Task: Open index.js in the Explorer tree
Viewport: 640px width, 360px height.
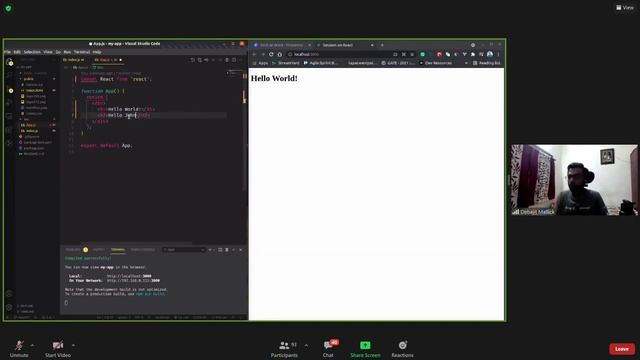Action: tap(32, 131)
